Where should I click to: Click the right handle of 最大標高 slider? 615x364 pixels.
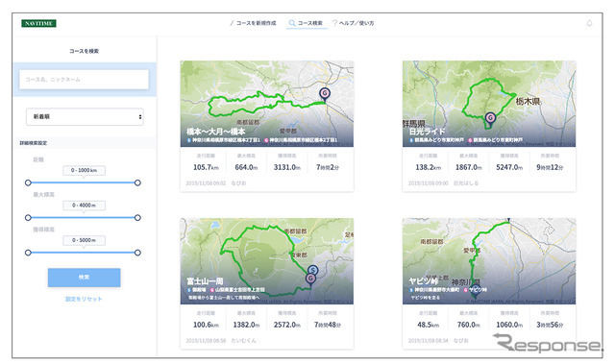tap(137, 217)
